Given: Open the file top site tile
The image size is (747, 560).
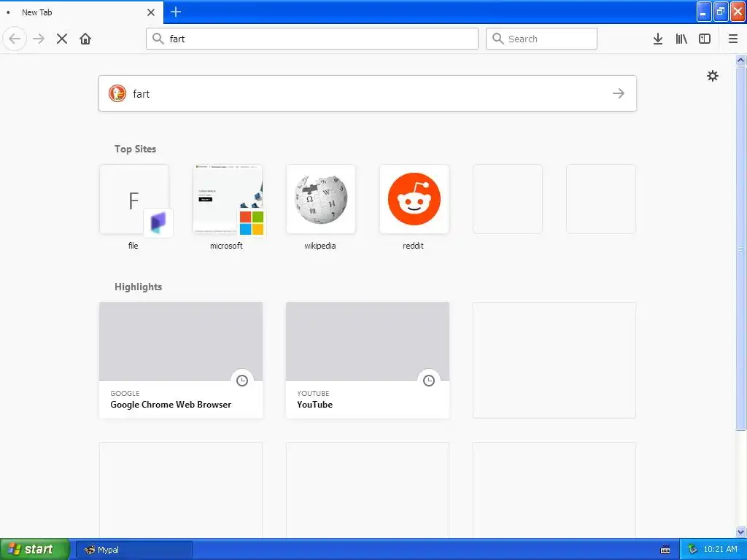Looking at the screenshot, I should point(134,200).
